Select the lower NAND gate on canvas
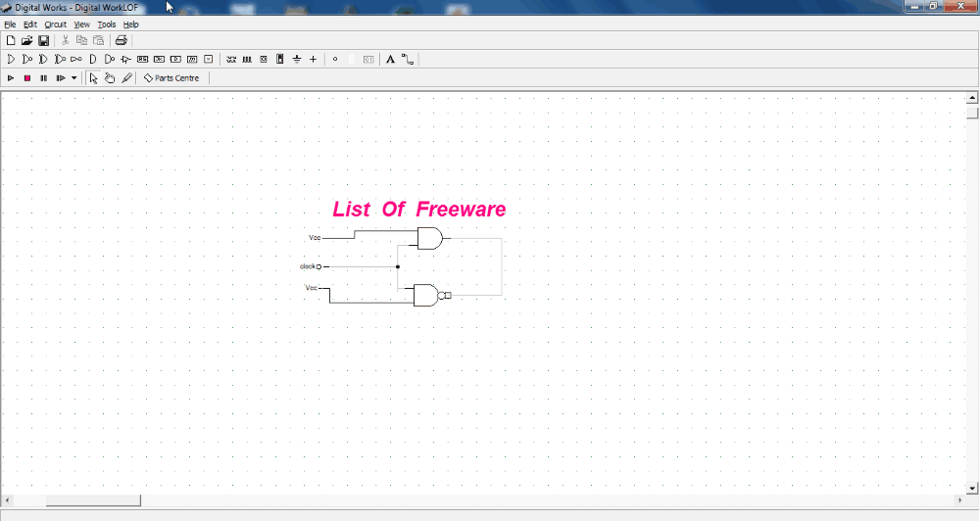The width and height of the screenshot is (980, 521). (427, 295)
